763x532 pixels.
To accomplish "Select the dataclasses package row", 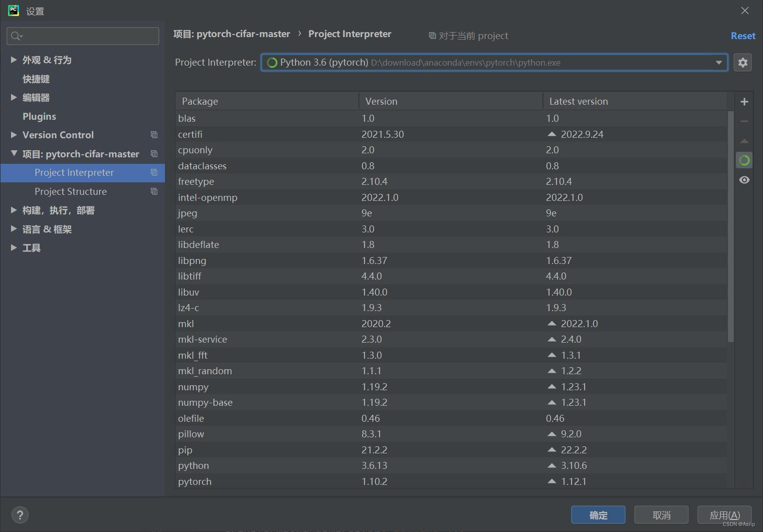I will click(x=451, y=166).
